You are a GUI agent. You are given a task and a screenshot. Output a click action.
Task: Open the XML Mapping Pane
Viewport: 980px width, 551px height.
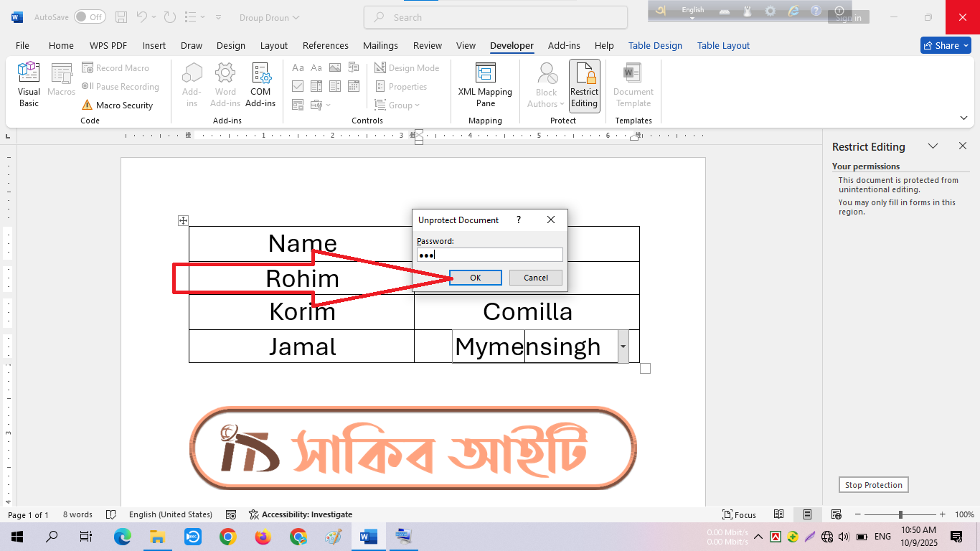[x=485, y=84]
